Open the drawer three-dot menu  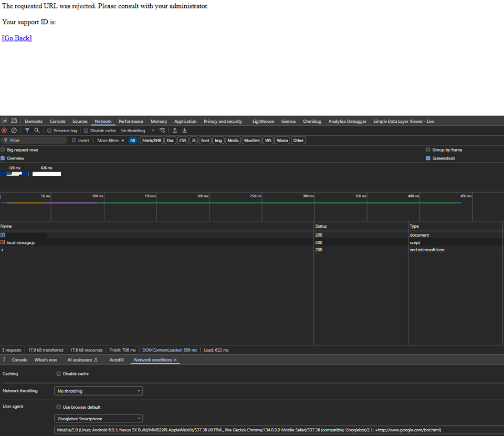coord(4,359)
